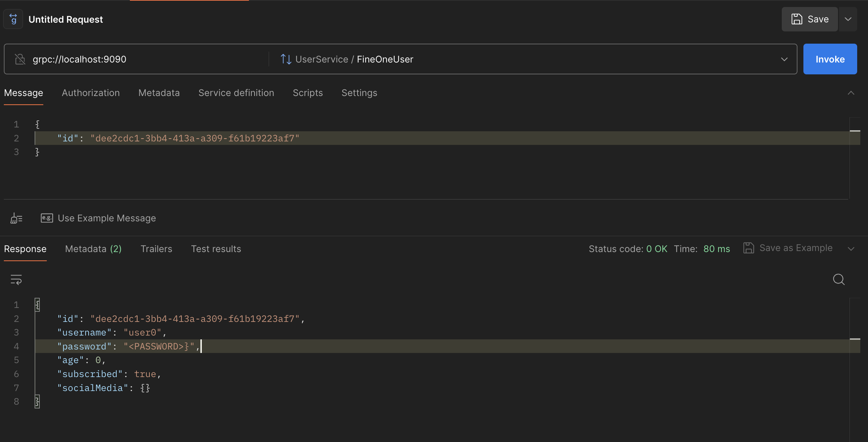Viewport: 868px width, 442px height.
Task: Click the bidirectional arrows method icon
Action: tap(286, 59)
